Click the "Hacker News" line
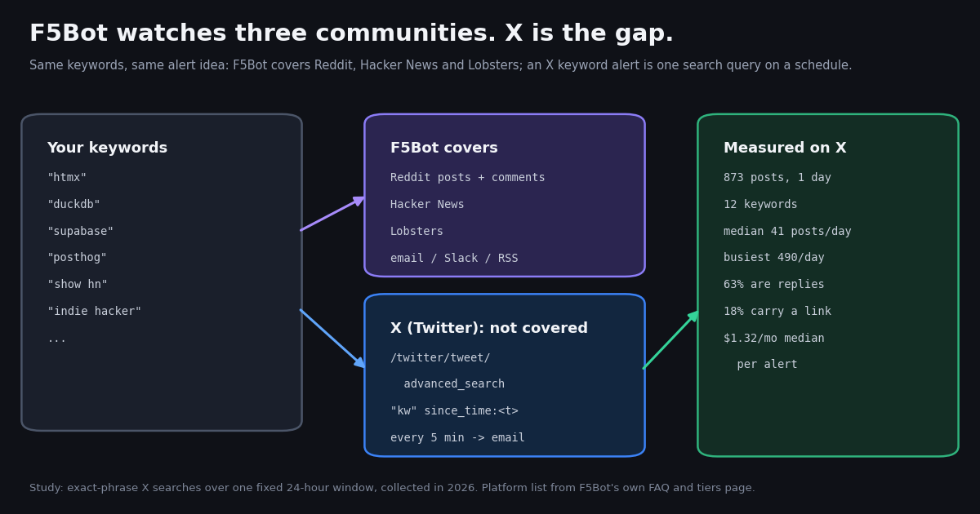 (x=427, y=205)
